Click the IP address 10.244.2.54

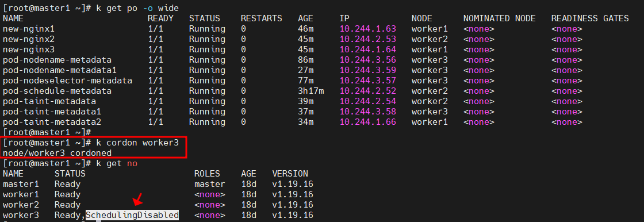[367, 101]
